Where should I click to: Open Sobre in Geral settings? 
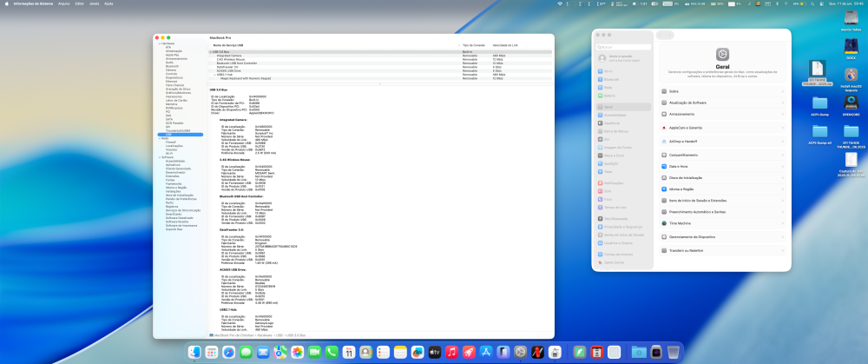(x=722, y=91)
